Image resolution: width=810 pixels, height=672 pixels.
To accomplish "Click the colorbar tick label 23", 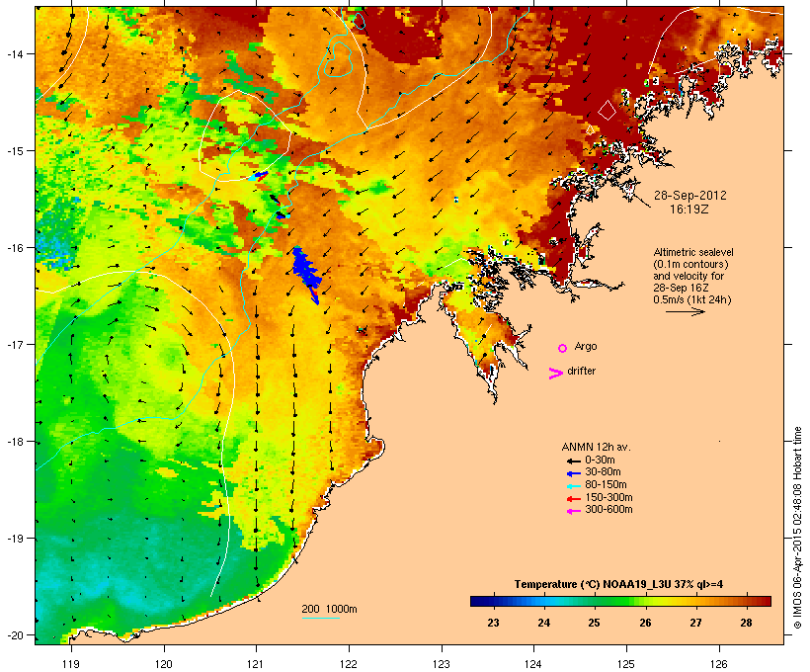I will [493, 623].
